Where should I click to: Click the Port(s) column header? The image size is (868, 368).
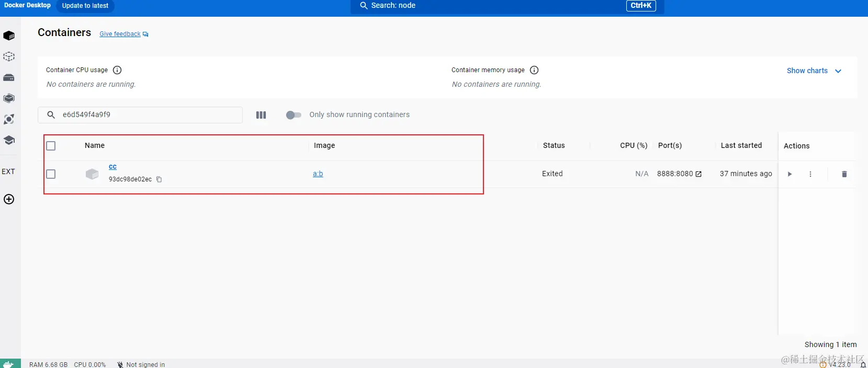pos(670,145)
